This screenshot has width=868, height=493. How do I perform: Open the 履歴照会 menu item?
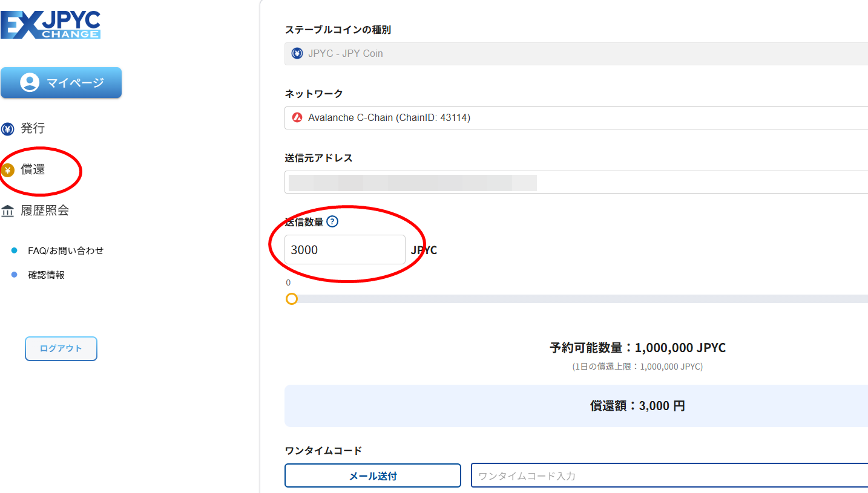[x=45, y=211]
